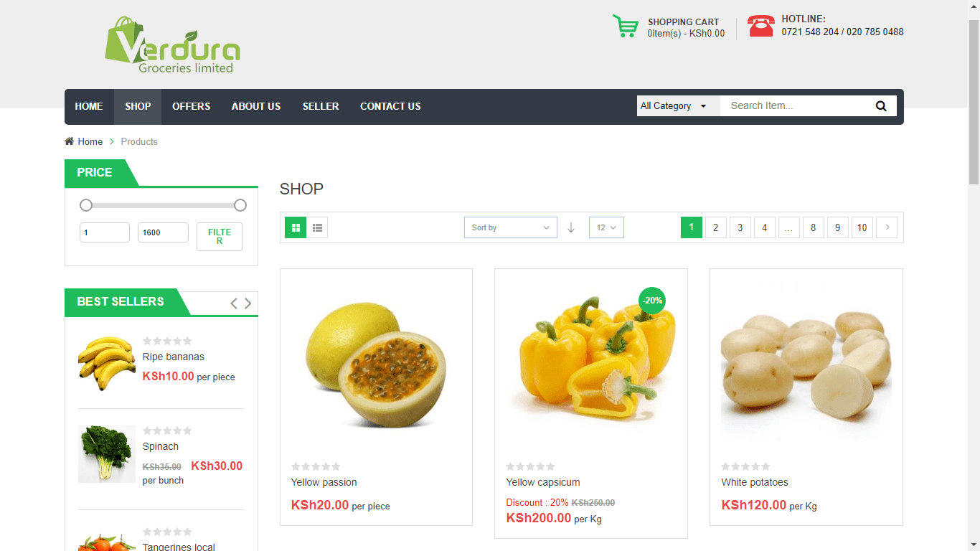
Task: Open the Yellow capsicum product link
Action: tap(543, 482)
